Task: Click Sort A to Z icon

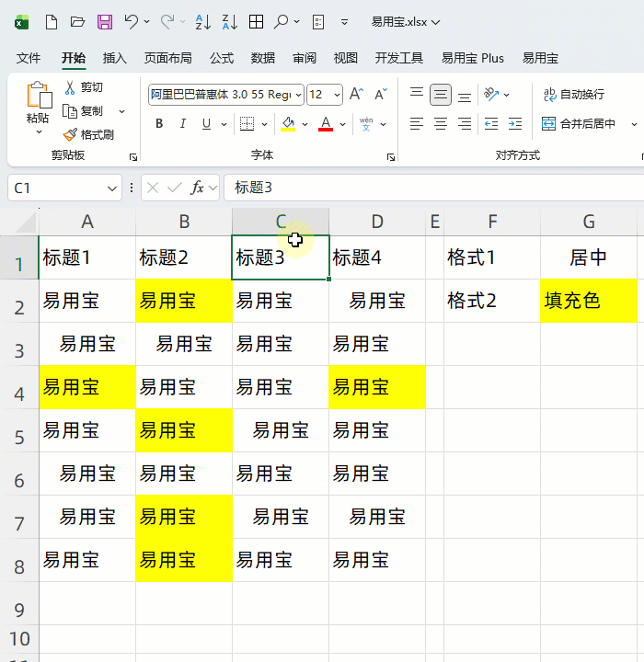Action: pyautogui.click(x=203, y=21)
